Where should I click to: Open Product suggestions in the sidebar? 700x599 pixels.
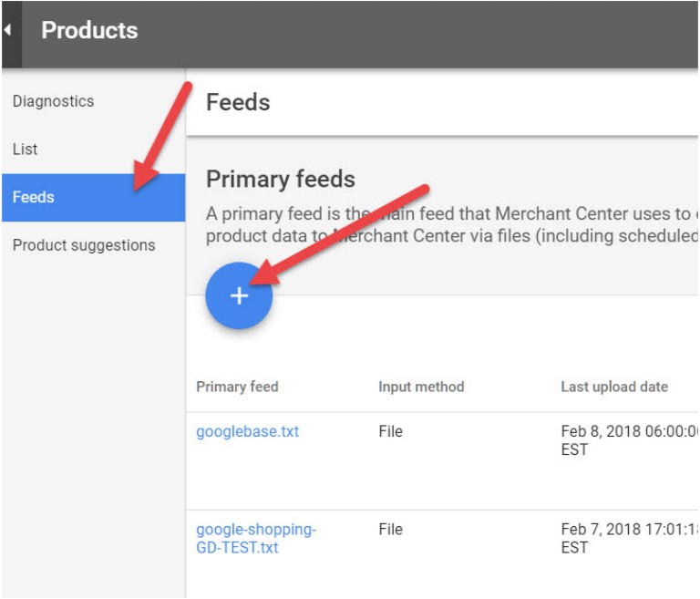84,245
